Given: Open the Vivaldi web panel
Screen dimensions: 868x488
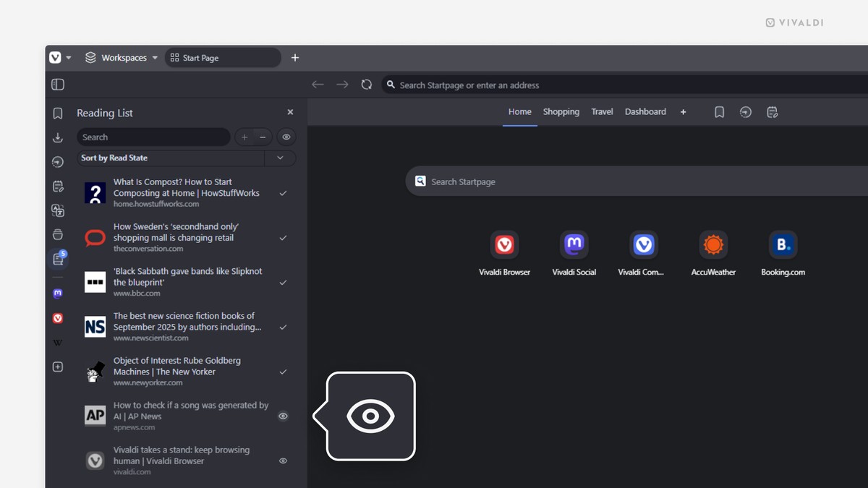Looking at the screenshot, I should click(58, 317).
